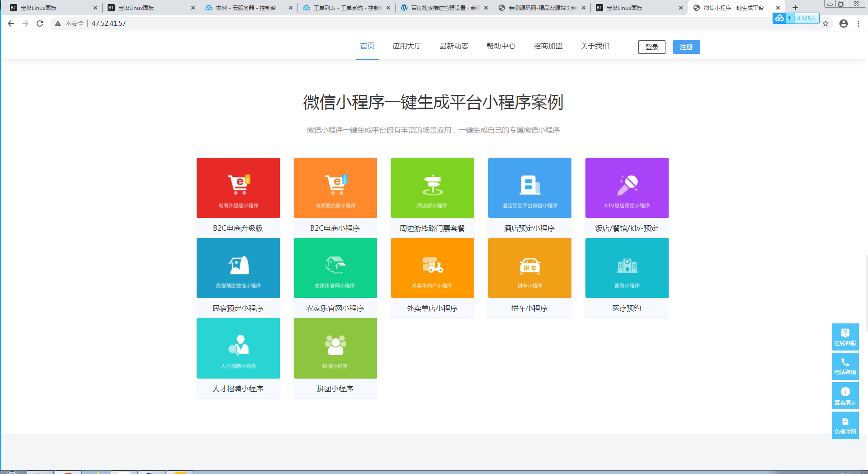This screenshot has width=868, height=474.
Task: Open 最新动态 in the navigation
Action: tap(454, 46)
